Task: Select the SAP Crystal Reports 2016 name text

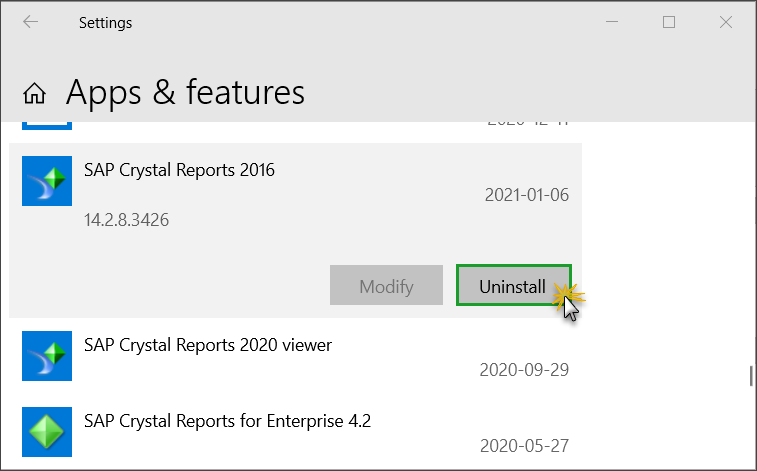Action: point(179,170)
